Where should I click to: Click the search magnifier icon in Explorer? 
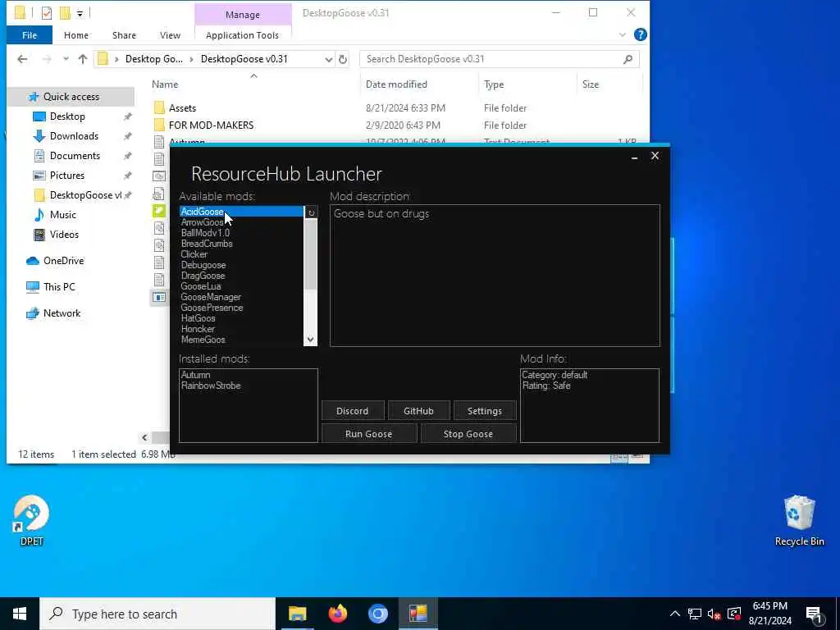pyautogui.click(x=628, y=59)
